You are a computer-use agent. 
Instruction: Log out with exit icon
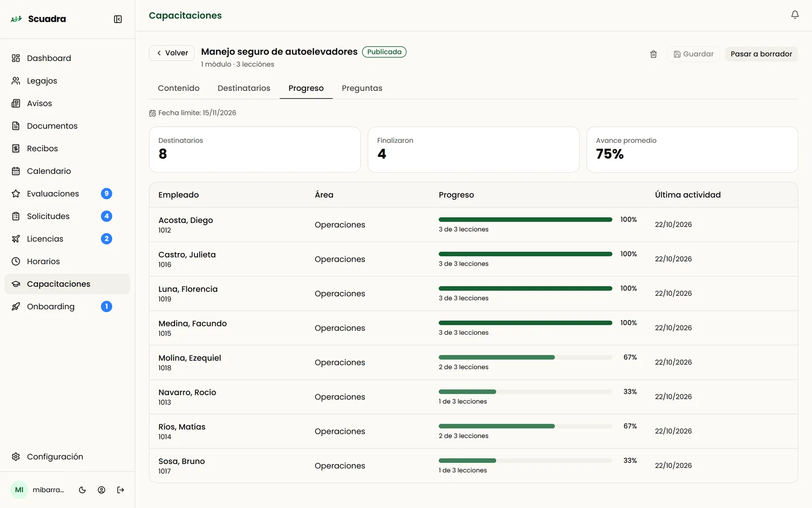(121, 490)
